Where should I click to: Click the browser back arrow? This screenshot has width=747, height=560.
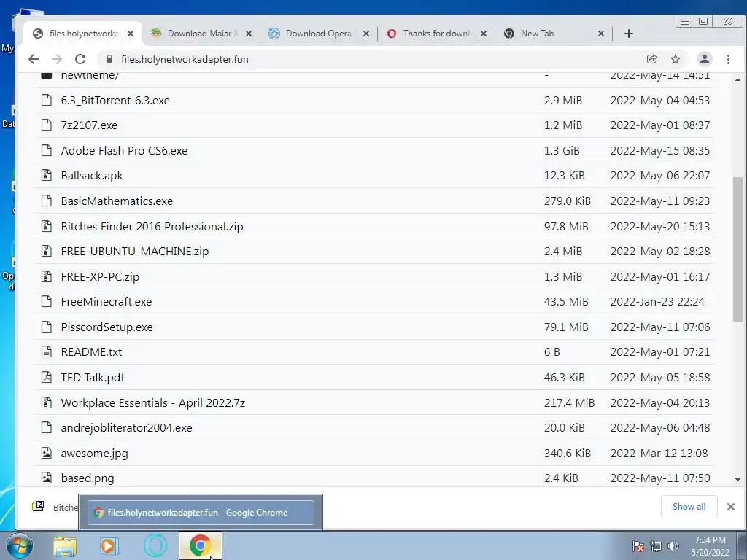click(x=34, y=59)
